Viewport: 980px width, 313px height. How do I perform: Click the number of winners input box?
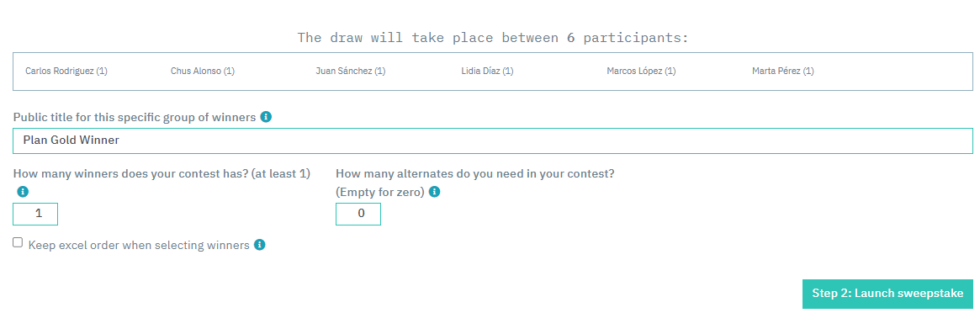[35, 214]
